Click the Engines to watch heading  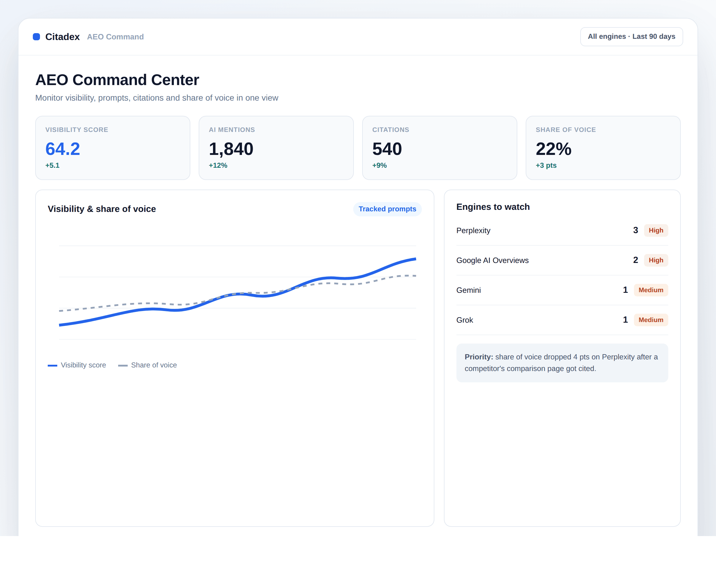493,207
